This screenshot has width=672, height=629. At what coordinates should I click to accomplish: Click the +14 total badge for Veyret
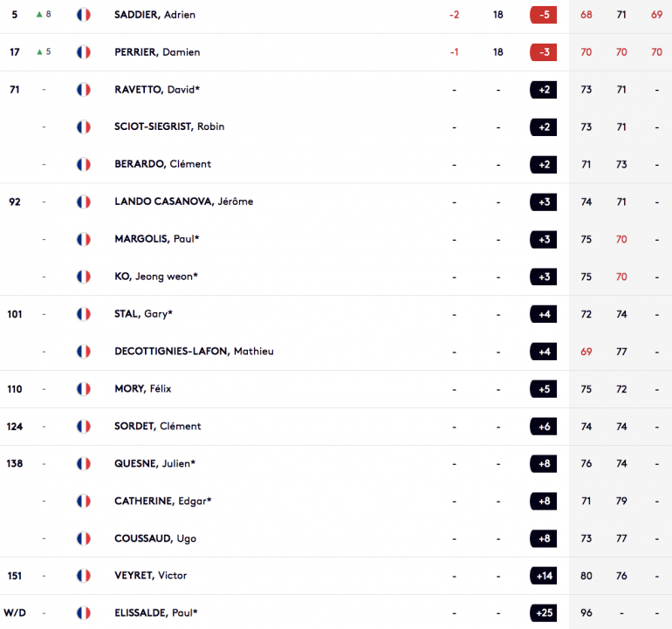click(x=544, y=576)
